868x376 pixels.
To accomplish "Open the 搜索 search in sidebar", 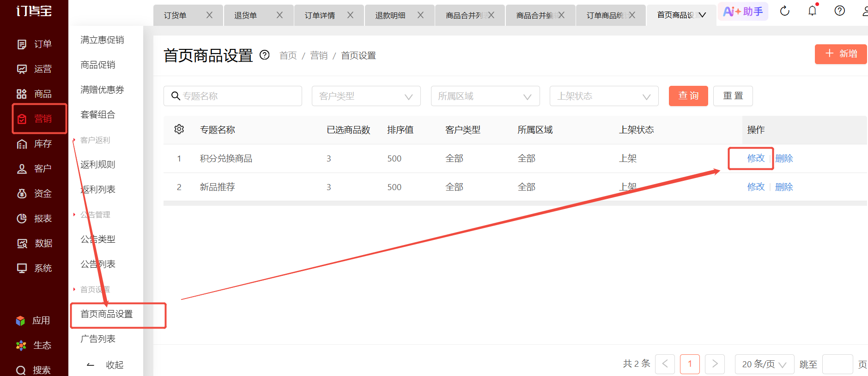I will tap(33, 370).
